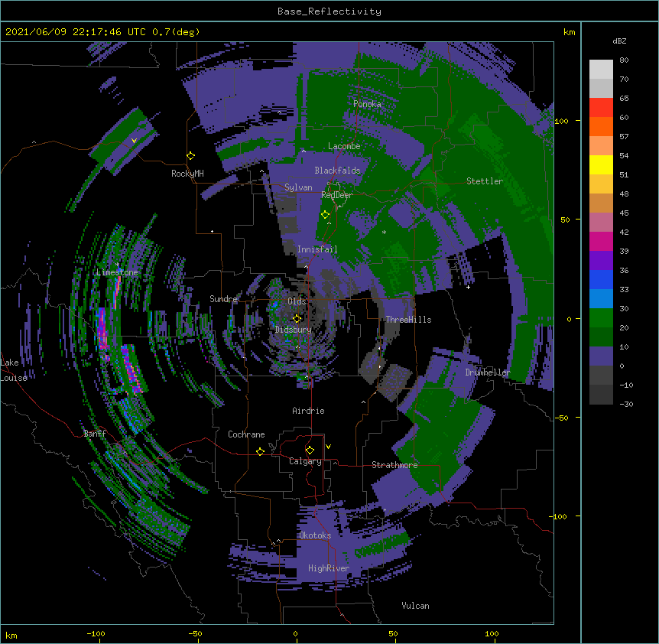The image size is (659, 644).
Task: Click the 39 dBZ magenta color swatch
Action: (x=601, y=241)
